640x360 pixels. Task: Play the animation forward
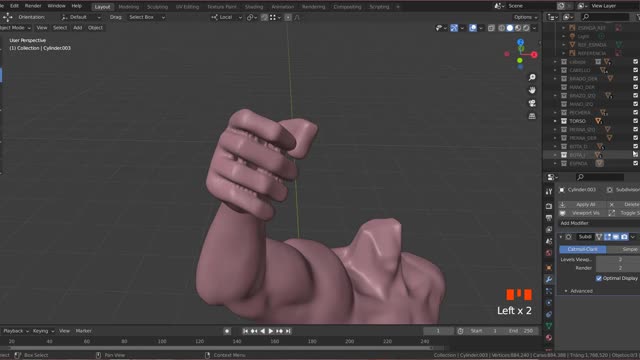[x=271, y=331]
